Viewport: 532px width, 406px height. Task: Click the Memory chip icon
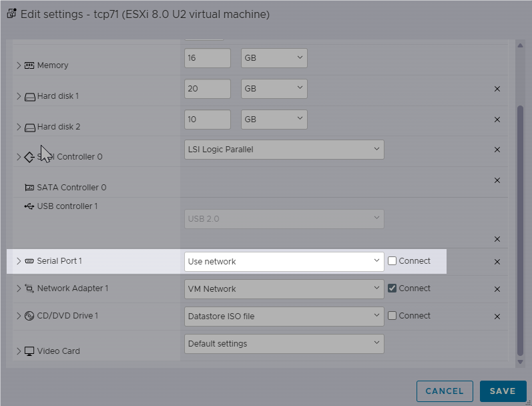pyautogui.click(x=29, y=65)
